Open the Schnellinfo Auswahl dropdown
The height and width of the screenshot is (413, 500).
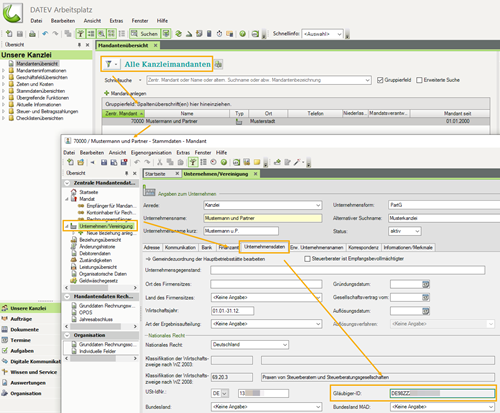point(339,34)
